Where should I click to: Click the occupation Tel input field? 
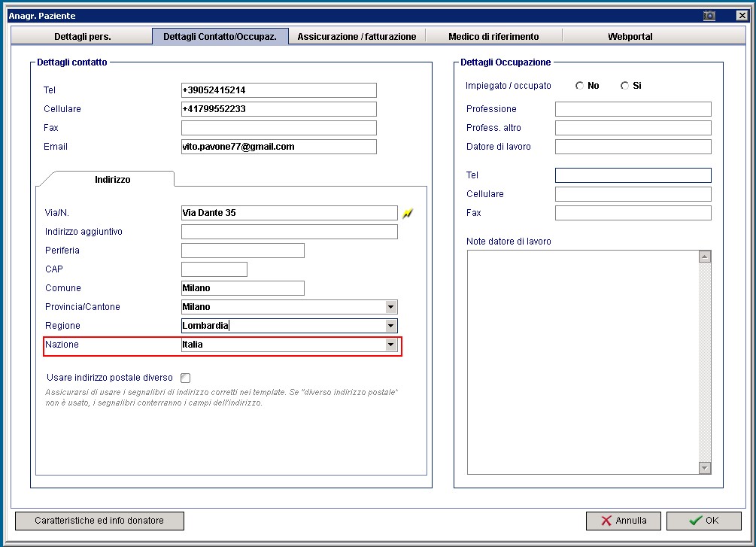pos(633,175)
